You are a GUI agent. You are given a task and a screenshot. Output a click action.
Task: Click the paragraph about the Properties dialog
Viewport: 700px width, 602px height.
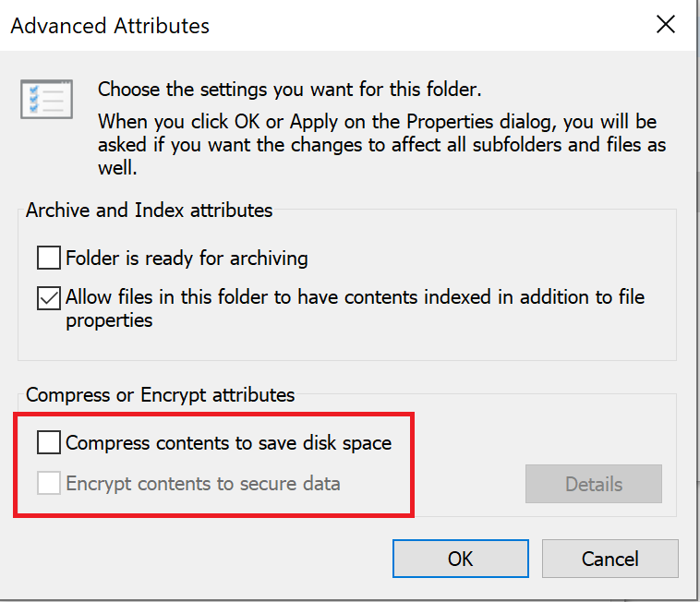click(381, 145)
